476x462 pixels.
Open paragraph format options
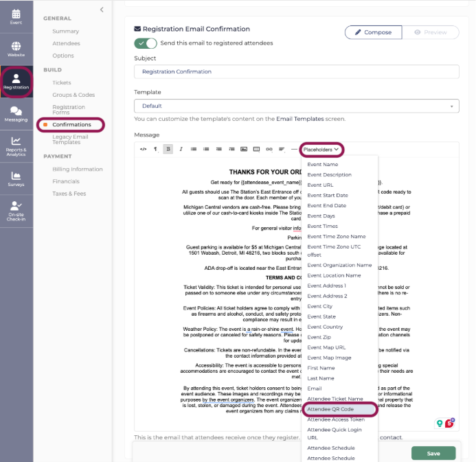[155, 149]
